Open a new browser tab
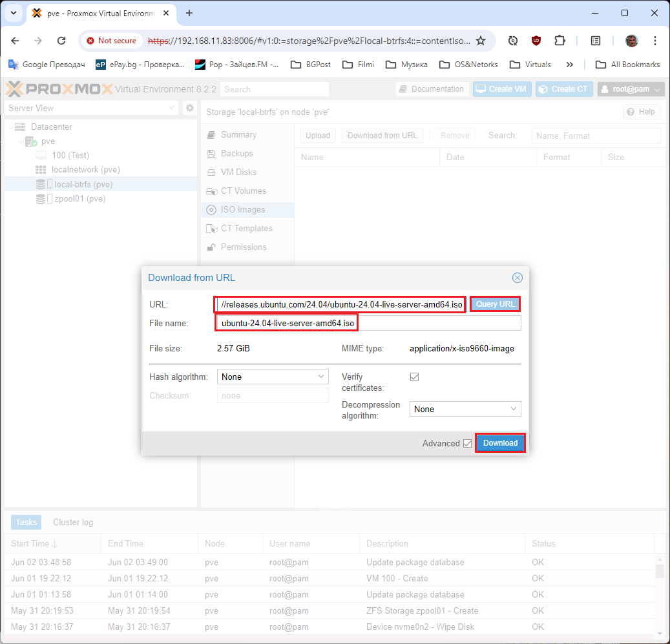Screen dimensions: 670x644 (x=189, y=13)
